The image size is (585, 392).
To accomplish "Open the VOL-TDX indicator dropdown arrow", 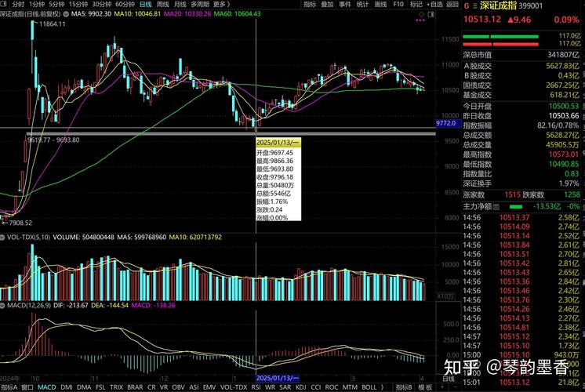I will click(3, 236).
